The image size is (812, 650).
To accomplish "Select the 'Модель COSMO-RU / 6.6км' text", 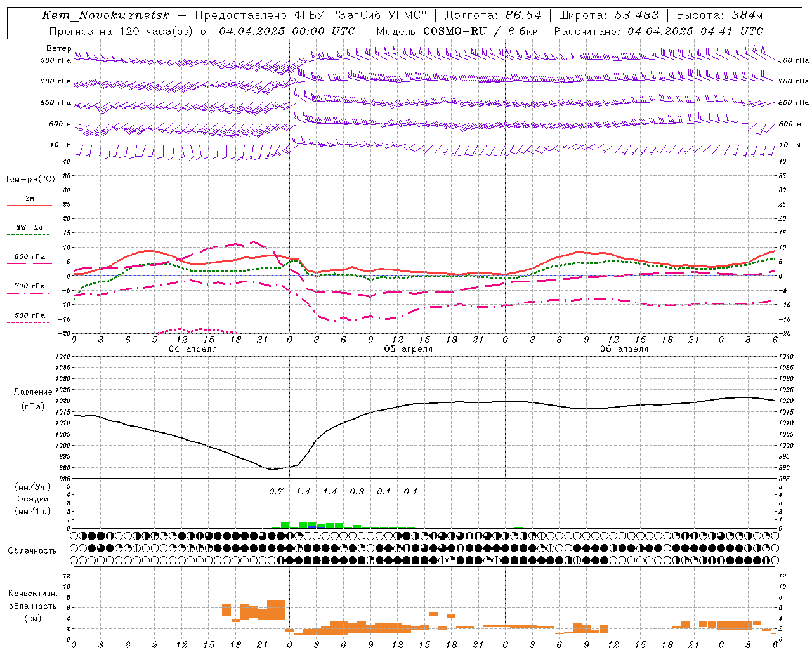I will tap(457, 31).
